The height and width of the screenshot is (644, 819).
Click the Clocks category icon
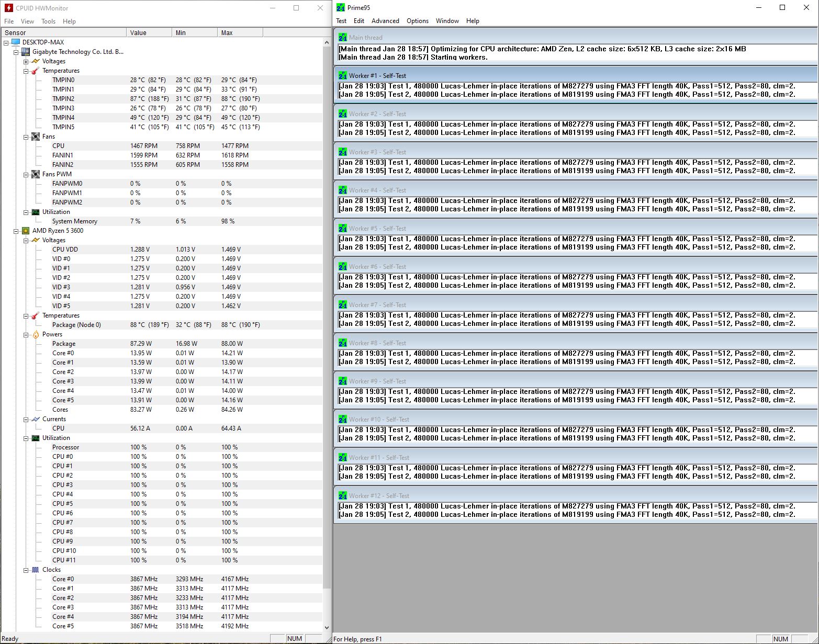(36, 570)
